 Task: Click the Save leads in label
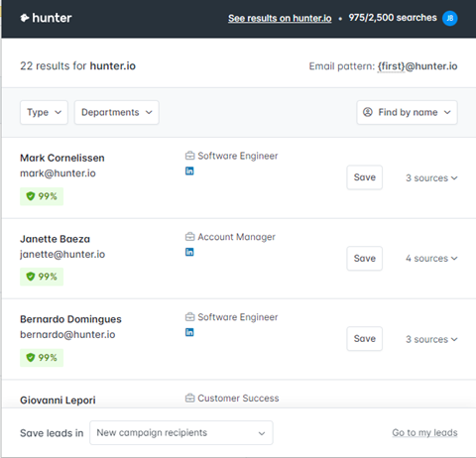52,433
